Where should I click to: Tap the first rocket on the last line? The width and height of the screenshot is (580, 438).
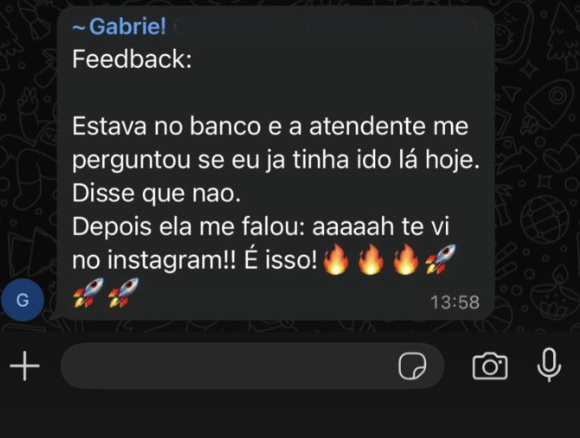click(x=88, y=293)
